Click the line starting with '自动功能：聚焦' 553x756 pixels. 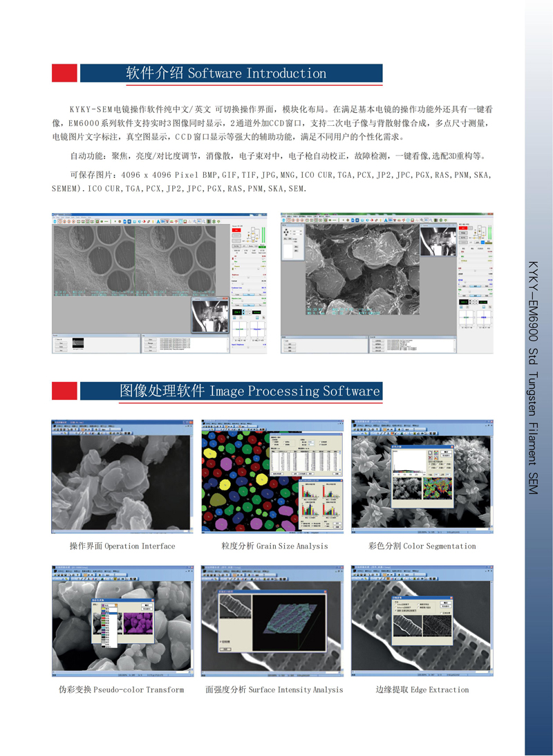tap(279, 156)
